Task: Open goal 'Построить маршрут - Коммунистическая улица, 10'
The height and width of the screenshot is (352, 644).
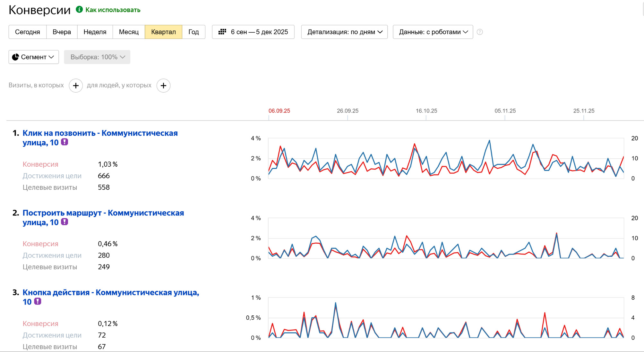Action: (x=103, y=217)
